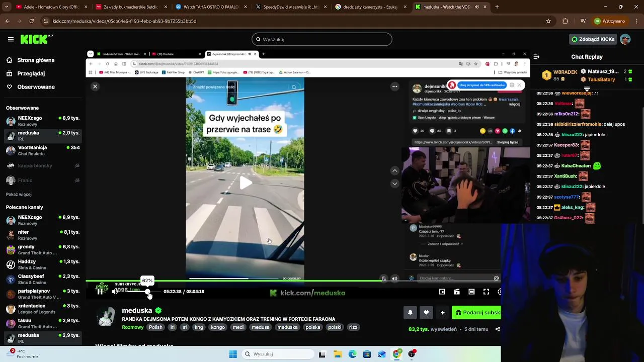Mute the Kick player volume icon
The image size is (644, 362).
coord(115,291)
